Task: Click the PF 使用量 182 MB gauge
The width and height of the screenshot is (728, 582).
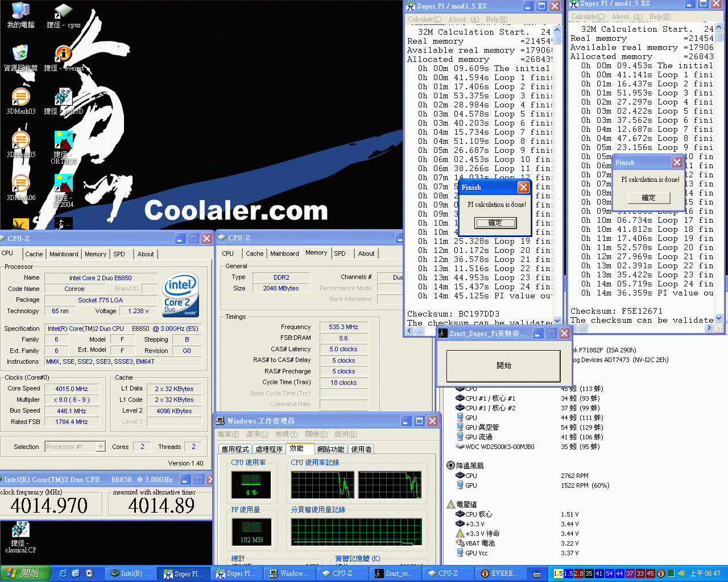Action: click(251, 533)
